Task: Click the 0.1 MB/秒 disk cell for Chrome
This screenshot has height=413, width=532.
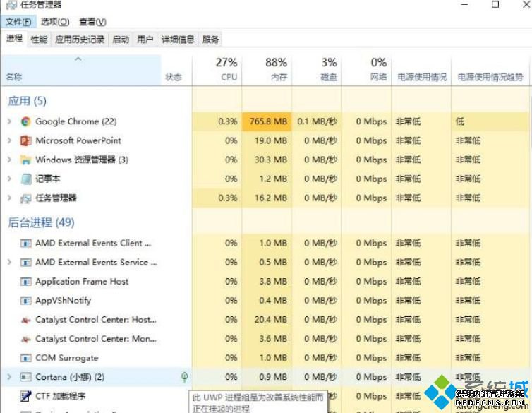Action: [x=317, y=121]
